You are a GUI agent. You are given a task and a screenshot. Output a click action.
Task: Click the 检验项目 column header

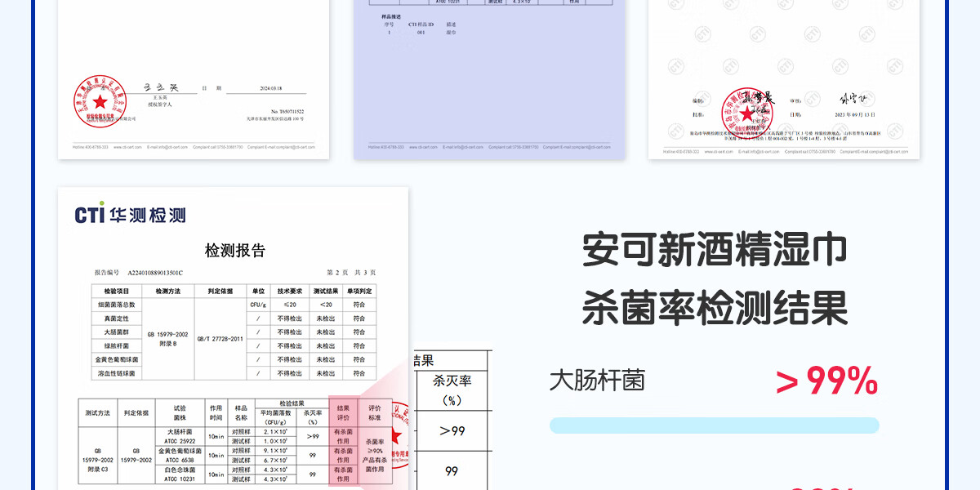(x=117, y=291)
